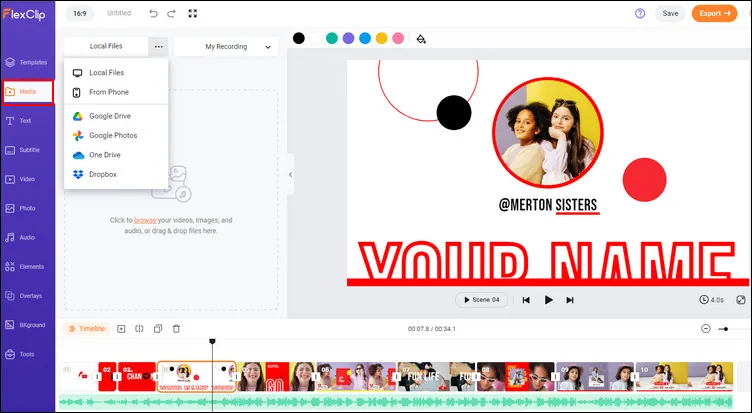Select the blue color swatch
This screenshot has height=413, width=752.
365,38
